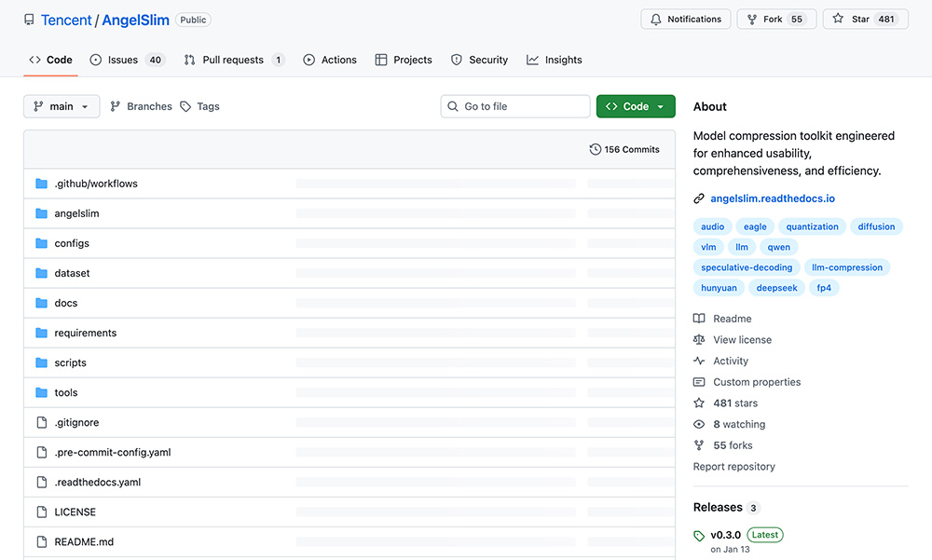The image size is (932, 560).
Task: View the license via scale icon
Action: click(x=741, y=340)
